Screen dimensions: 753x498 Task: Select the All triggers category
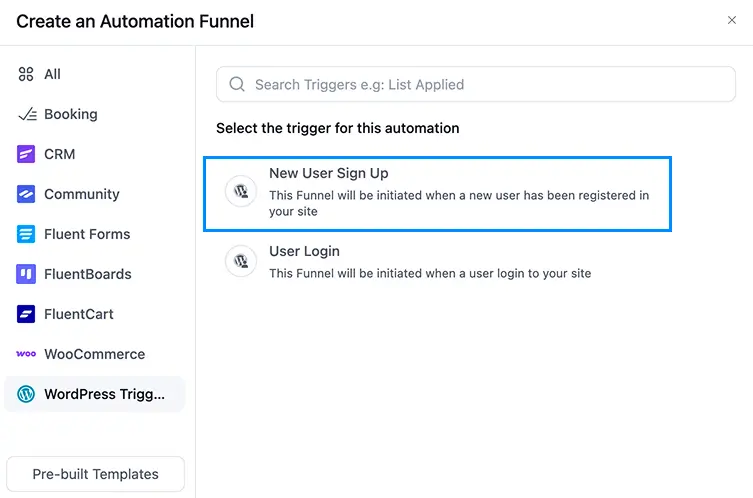click(x=95, y=74)
